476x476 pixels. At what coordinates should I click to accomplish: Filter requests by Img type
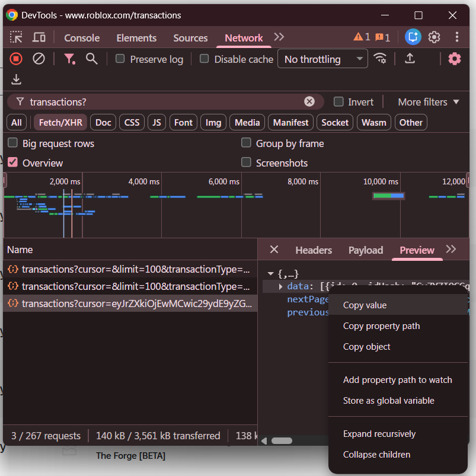coord(213,122)
